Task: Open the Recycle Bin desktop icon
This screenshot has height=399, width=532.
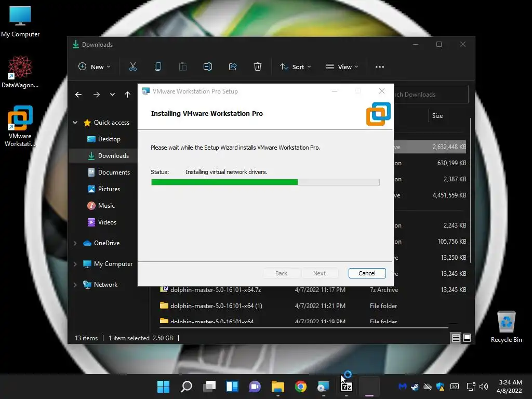Action: pyautogui.click(x=506, y=327)
